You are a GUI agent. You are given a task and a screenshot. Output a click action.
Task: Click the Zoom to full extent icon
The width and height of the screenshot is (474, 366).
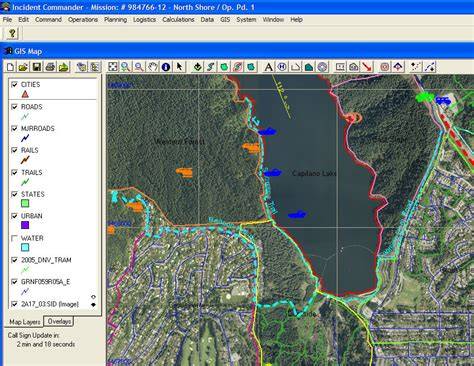pyautogui.click(x=113, y=67)
